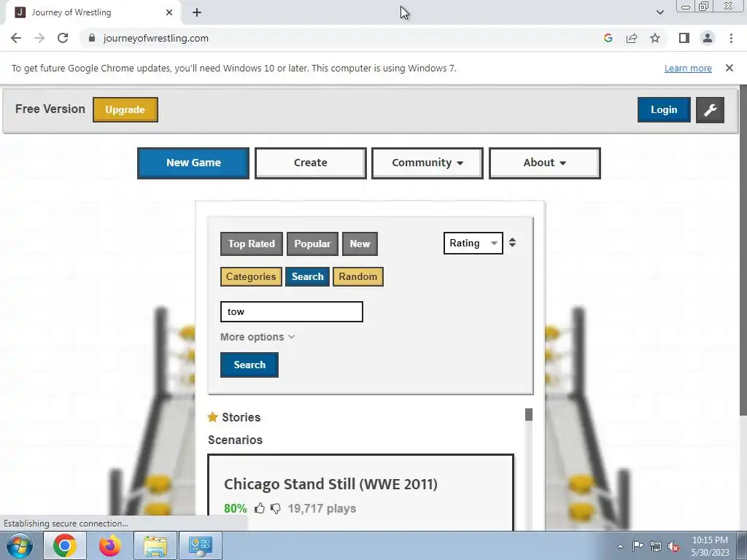Click the browser back arrow
Viewport: 747px width, 560px height.
pyautogui.click(x=16, y=38)
